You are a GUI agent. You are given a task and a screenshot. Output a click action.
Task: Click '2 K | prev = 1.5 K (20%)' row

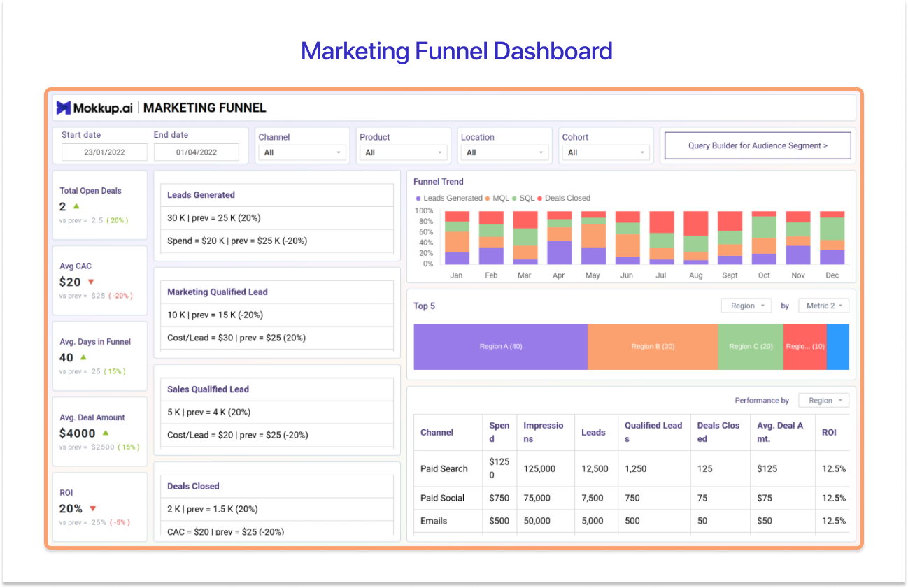click(x=277, y=510)
